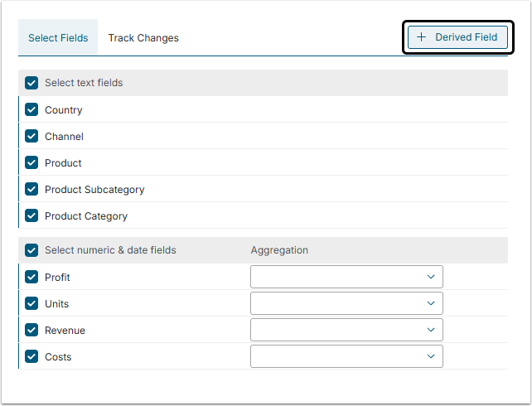This screenshot has height=406, width=532.
Task: Uncheck the Profit field checkbox
Action: 32,278
